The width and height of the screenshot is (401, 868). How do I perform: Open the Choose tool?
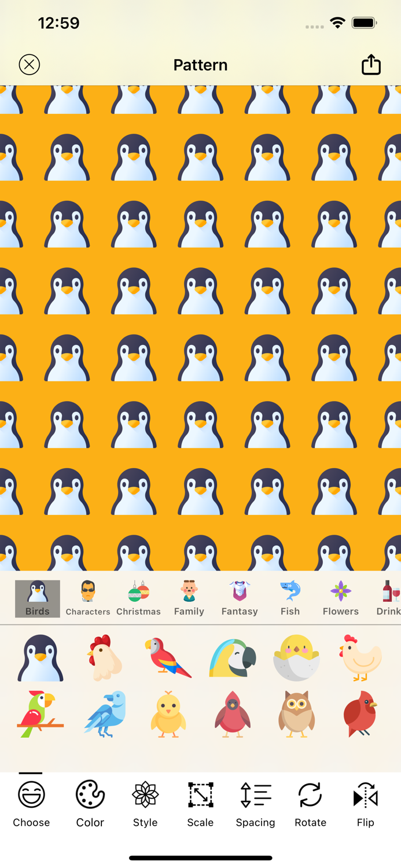(31, 804)
